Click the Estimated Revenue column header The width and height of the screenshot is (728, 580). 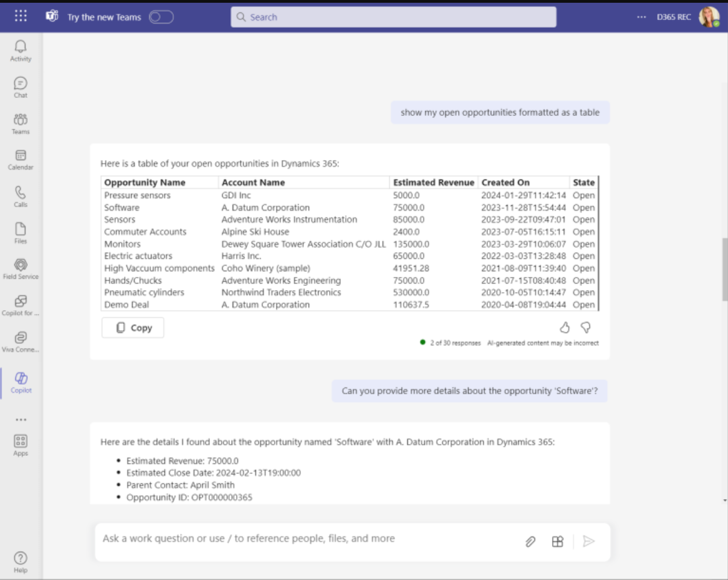433,183
